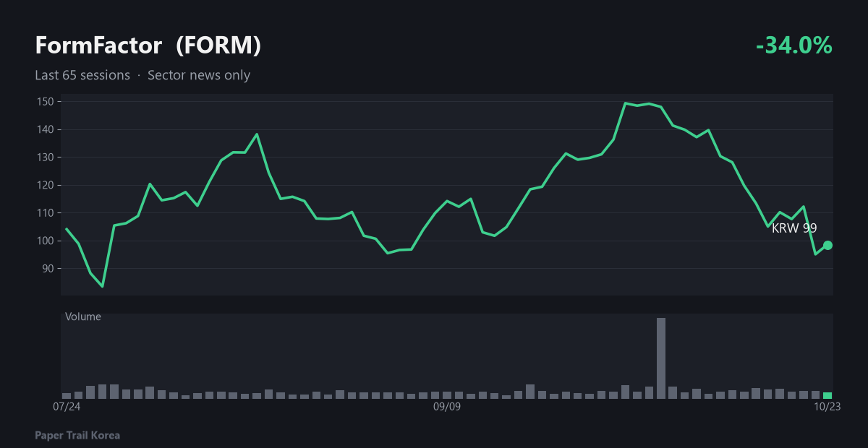Click the Paper Trail Korea source credit
The width and height of the screenshot is (868, 448).
pos(77,435)
